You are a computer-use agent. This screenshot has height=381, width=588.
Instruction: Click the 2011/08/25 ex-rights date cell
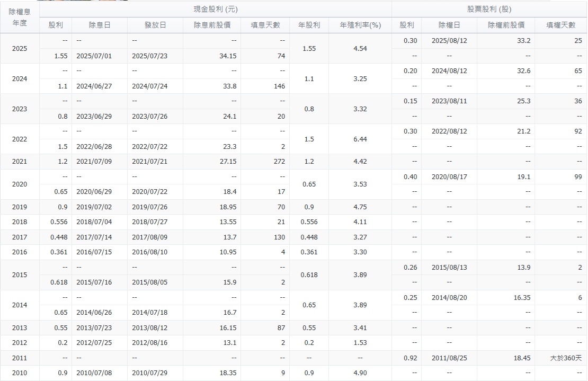pyautogui.click(x=449, y=358)
